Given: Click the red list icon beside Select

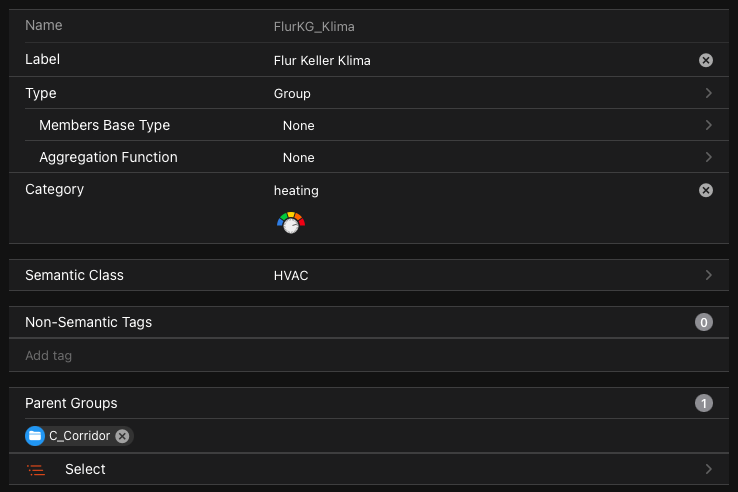Looking at the screenshot, I should [36, 470].
